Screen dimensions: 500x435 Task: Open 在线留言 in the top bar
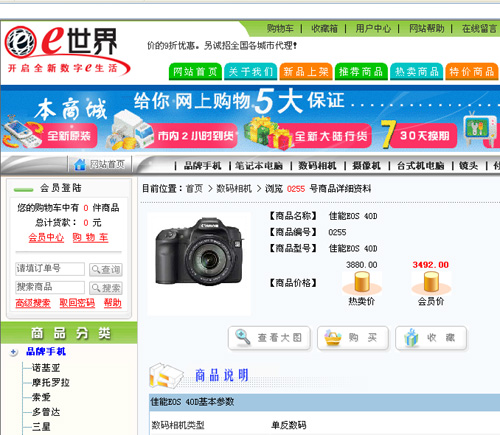click(479, 29)
